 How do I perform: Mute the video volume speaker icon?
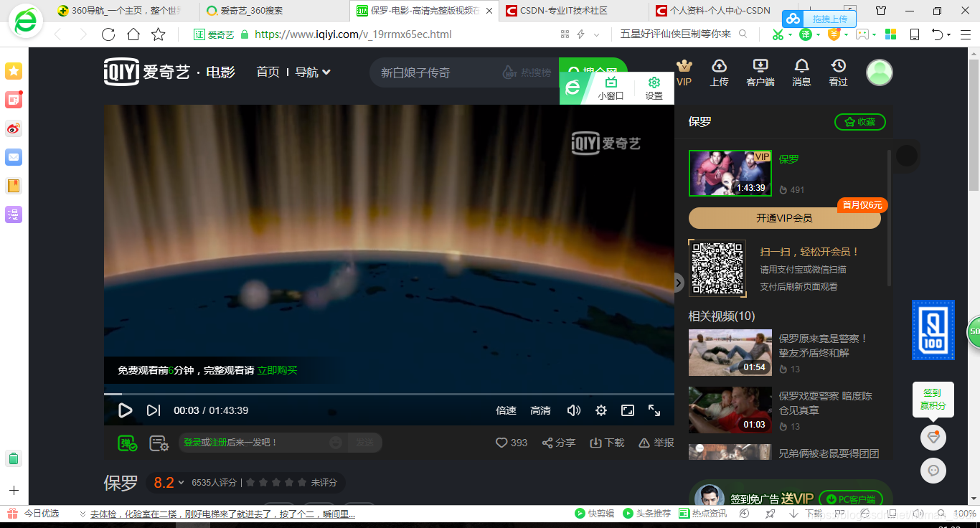pyautogui.click(x=574, y=410)
